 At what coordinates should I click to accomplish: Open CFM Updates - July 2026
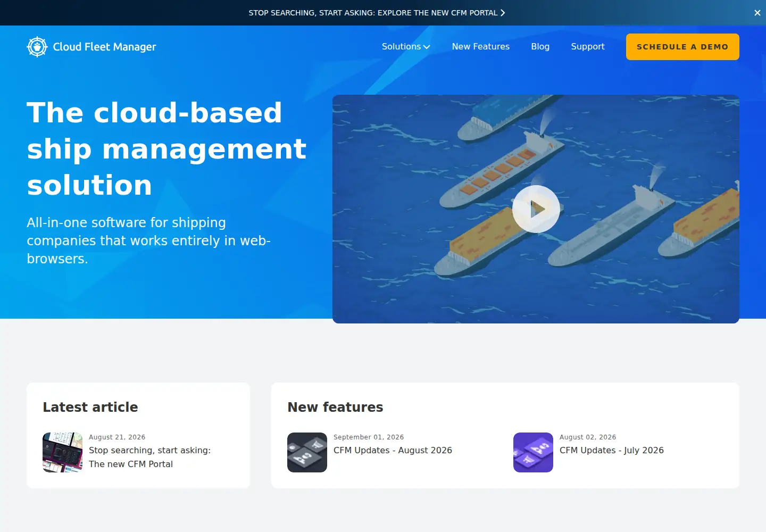[612, 450]
